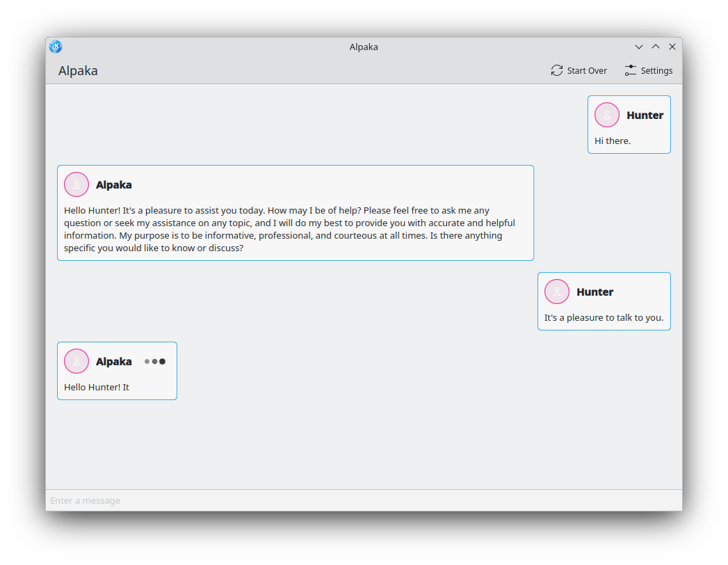The width and height of the screenshot is (728, 565).
Task: Click the Alpaka page heading in header bar
Action: (x=78, y=70)
